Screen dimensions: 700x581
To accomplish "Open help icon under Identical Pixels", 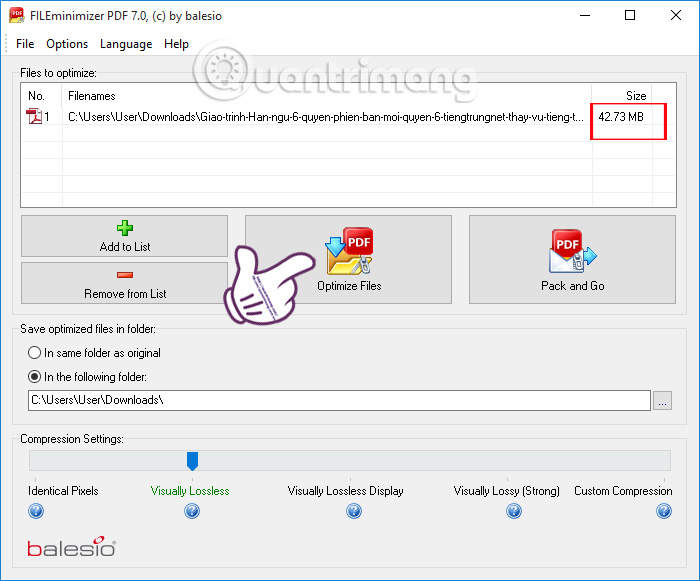I will pos(36,510).
